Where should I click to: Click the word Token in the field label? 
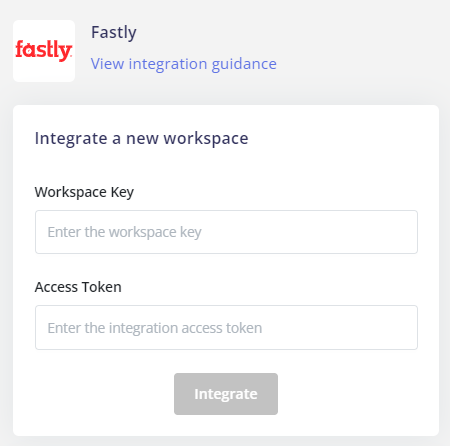[x=102, y=287]
